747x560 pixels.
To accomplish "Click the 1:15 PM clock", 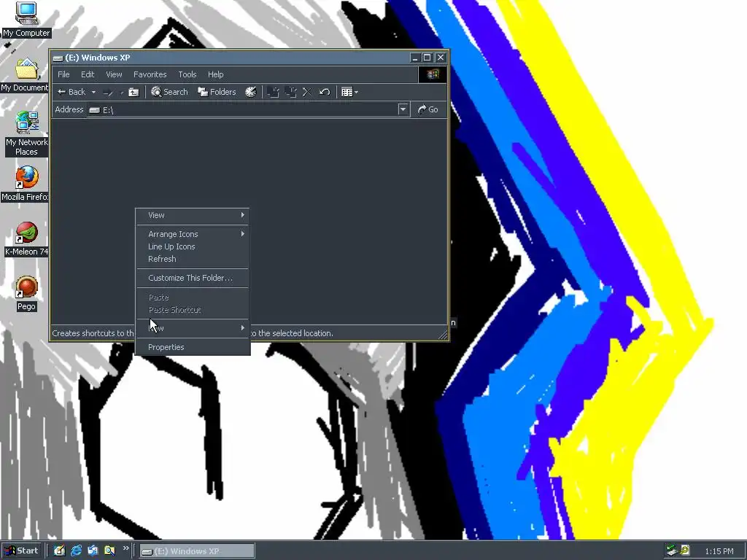I will (719, 551).
